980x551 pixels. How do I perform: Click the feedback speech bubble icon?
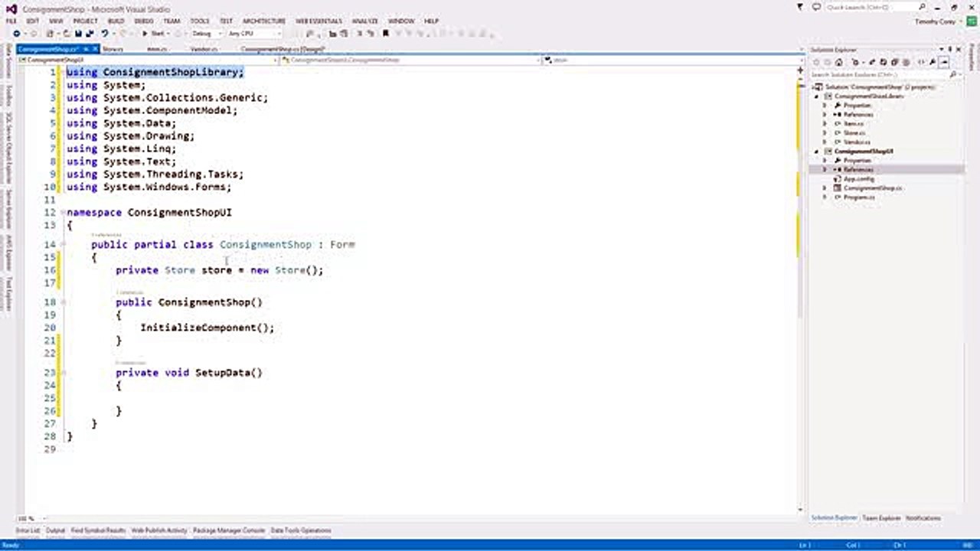click(x=816, y=7)
